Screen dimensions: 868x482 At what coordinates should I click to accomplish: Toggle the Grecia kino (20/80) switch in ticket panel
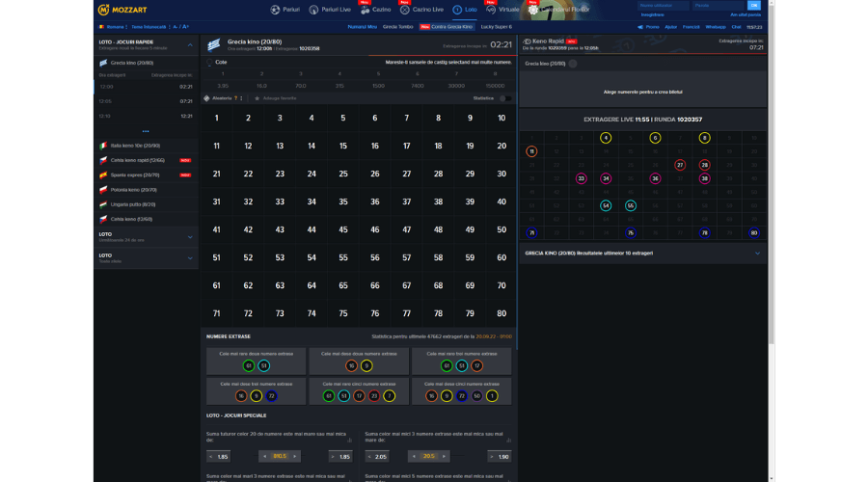coord(573,64)
